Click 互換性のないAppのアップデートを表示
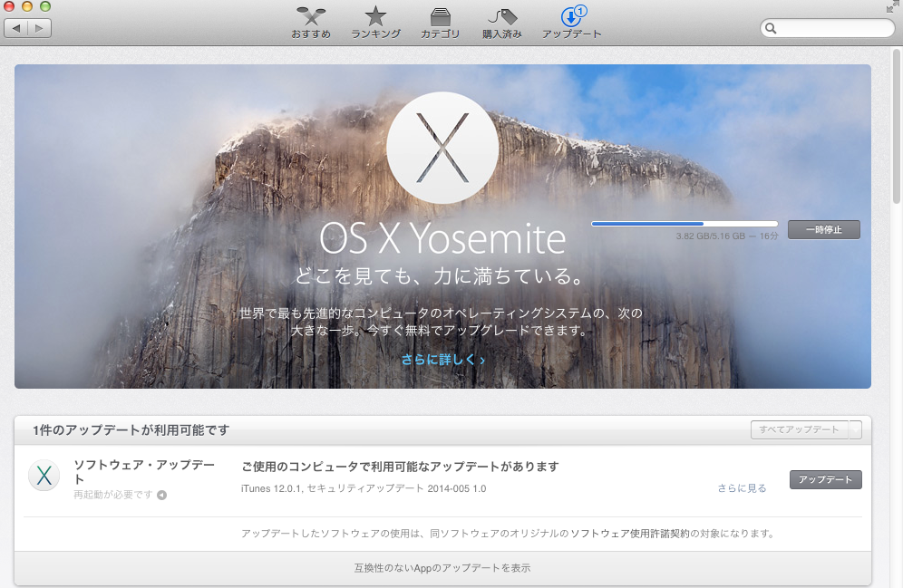Image resolution: width=903 pixels, height=588 pixels. pyautogui.click(x=442, y=568)
